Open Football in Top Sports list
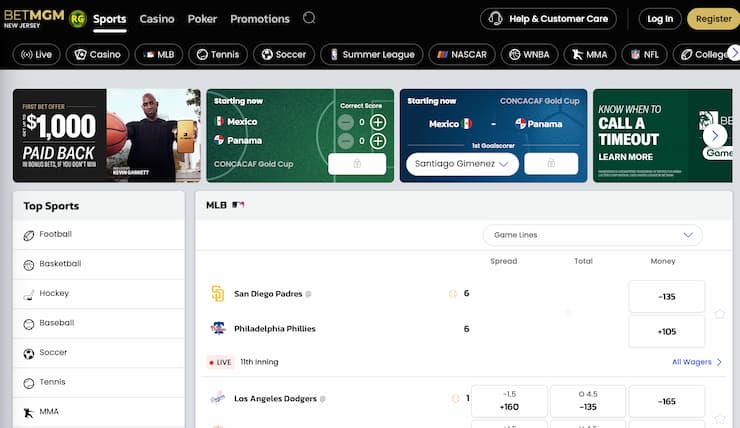 tap(99, 235)
